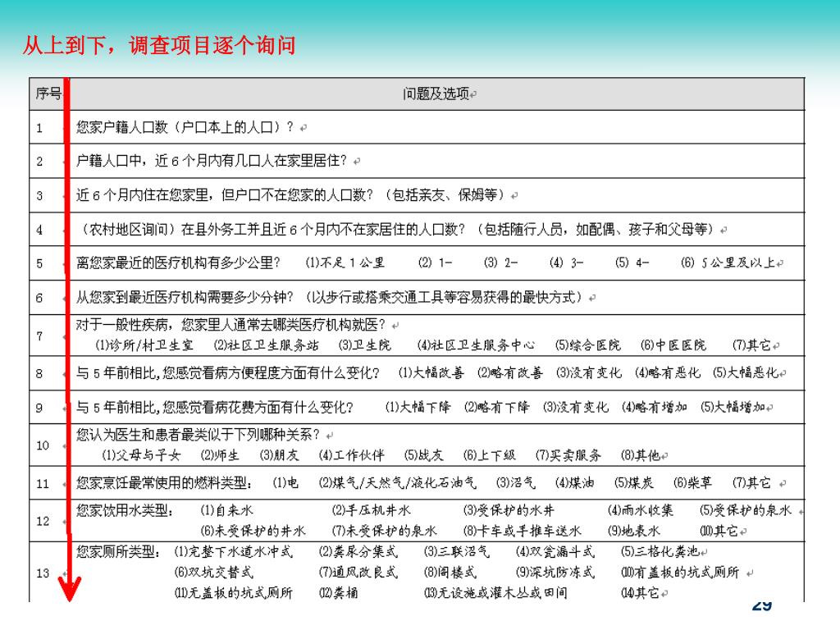Select option '(2)粪尿分集式'

(x=358, y=552)
